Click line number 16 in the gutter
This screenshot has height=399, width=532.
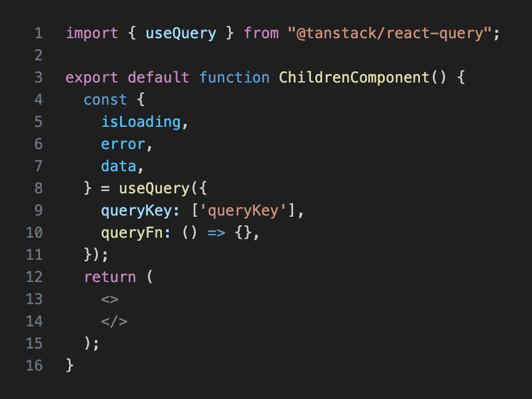(34, 366)
